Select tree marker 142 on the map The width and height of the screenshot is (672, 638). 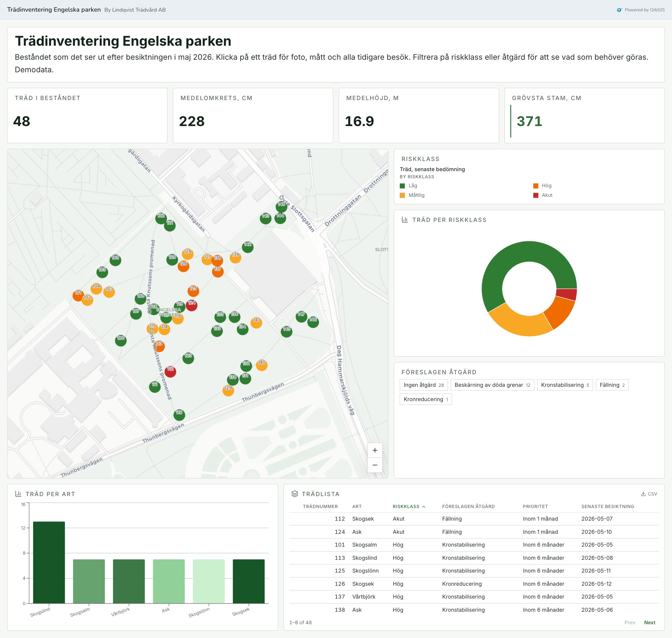(248, 247)
